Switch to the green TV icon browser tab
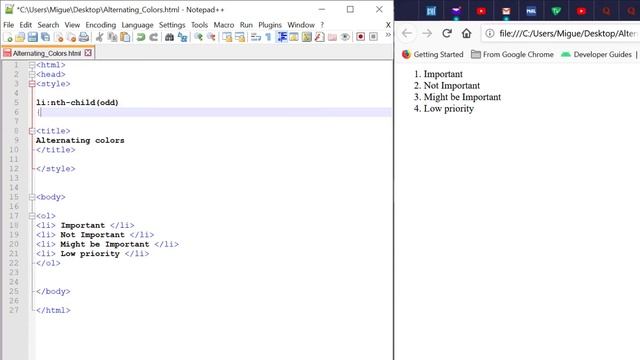This screenshot has width=640, height=360. [556, 11]
